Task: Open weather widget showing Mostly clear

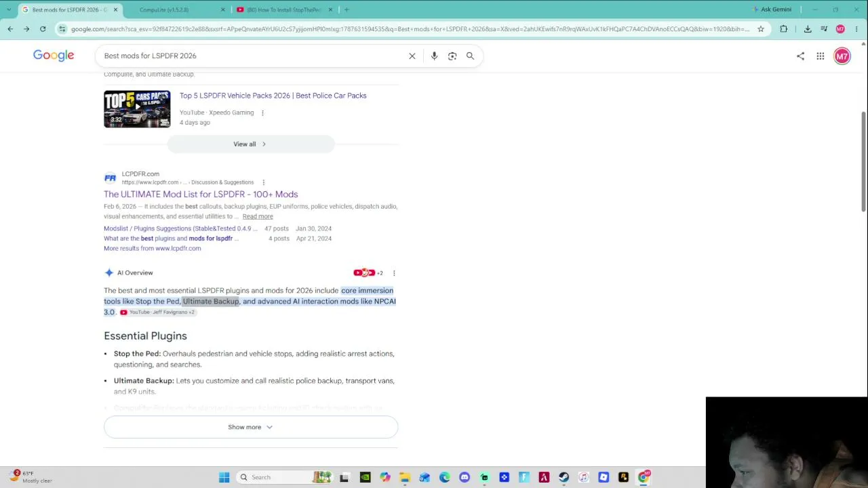Action: click(29, 477)
